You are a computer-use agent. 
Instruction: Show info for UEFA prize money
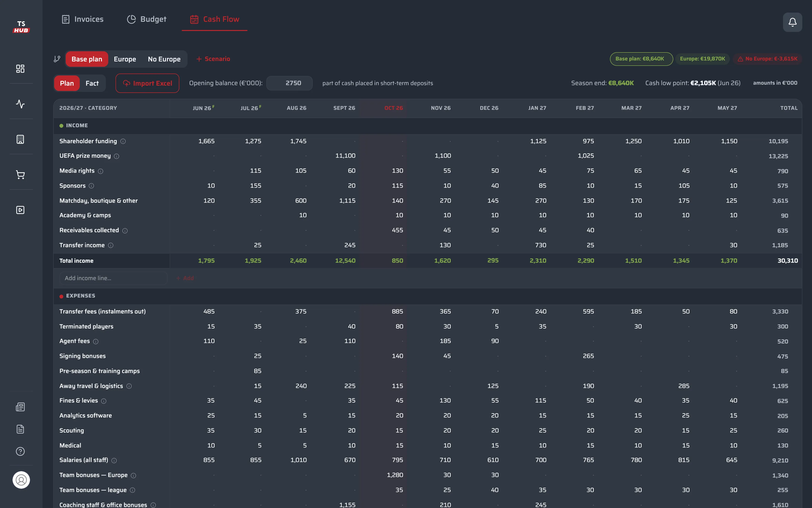pos(116,156)
